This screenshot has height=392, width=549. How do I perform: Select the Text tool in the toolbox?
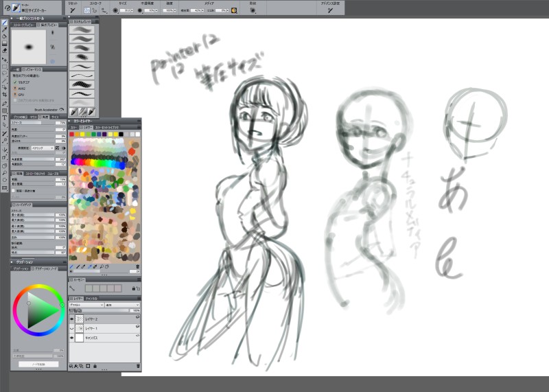tap(5, 117)
